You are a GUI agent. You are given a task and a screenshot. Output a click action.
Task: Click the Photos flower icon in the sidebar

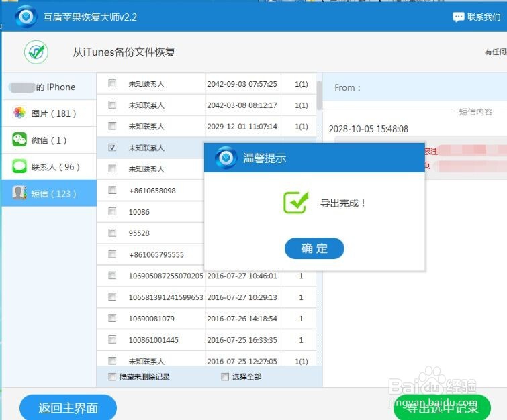pyautogui.click(x=19, y=113)
